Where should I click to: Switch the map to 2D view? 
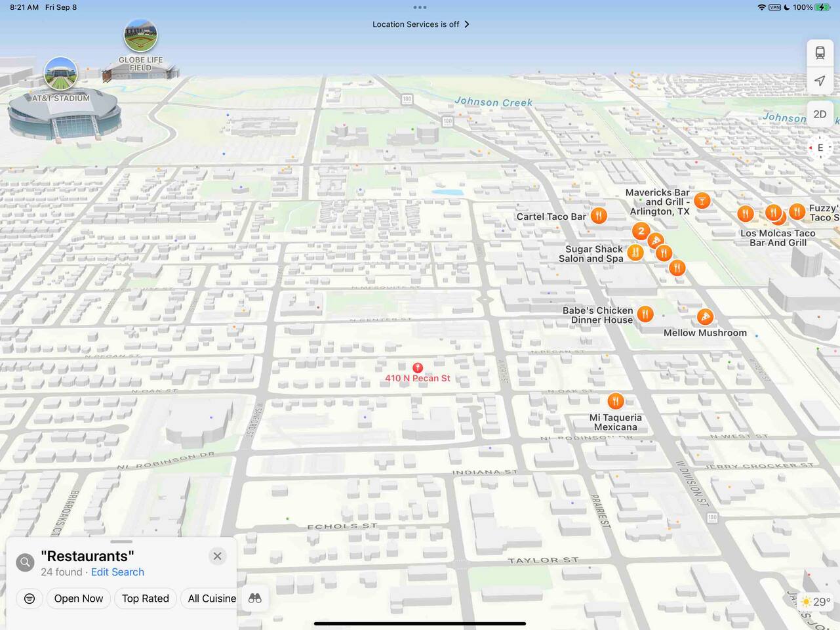(820, 114)
